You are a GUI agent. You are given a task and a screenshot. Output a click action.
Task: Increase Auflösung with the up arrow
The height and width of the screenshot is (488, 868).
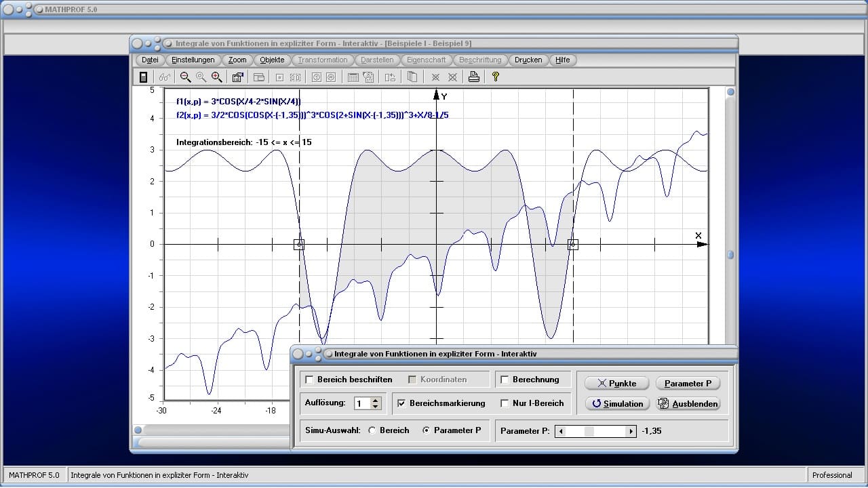tap(376, 400)
